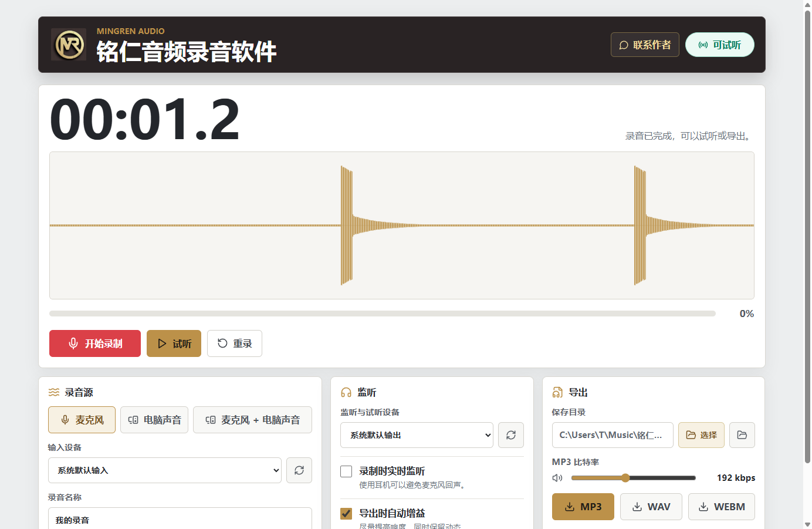Export recording as WAV

pyautogui.click(x=651, y=507)
